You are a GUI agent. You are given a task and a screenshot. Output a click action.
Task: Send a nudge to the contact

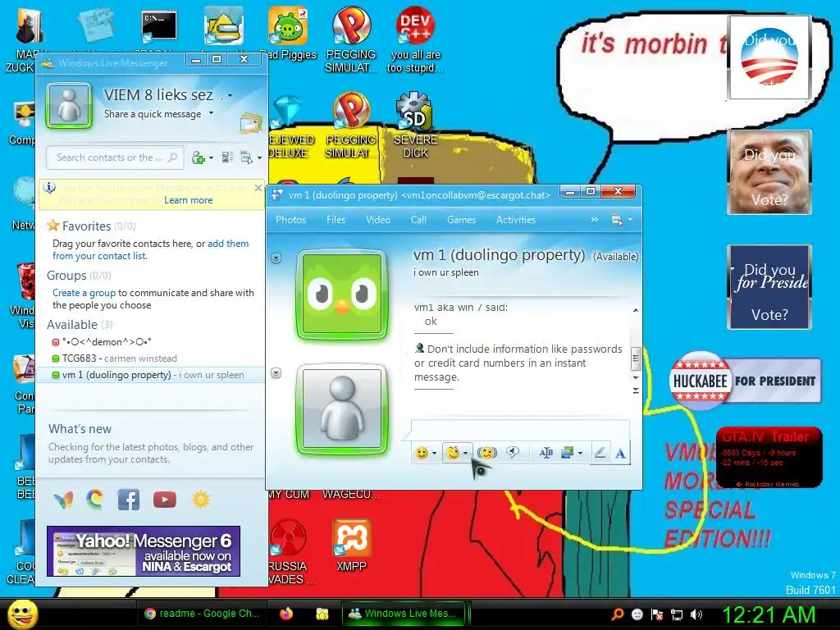coord(487,453)
